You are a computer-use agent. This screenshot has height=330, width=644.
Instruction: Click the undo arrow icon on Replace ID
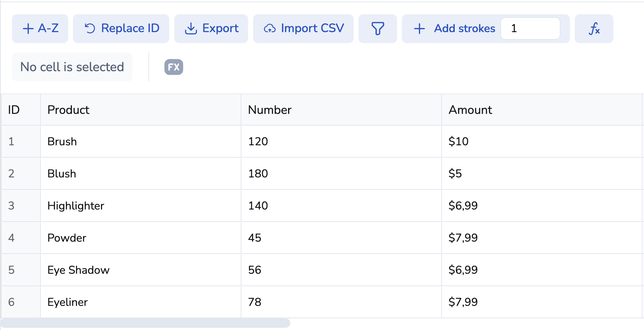click(x=90, y=28)
